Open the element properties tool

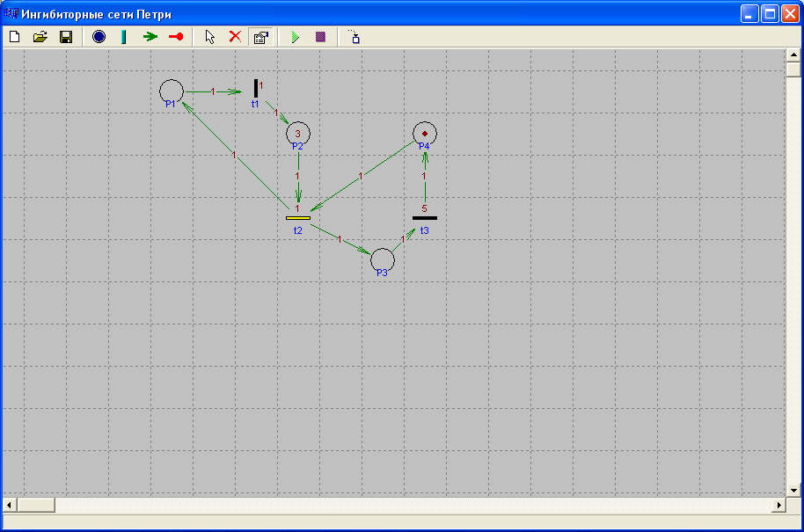coord(261,37)
